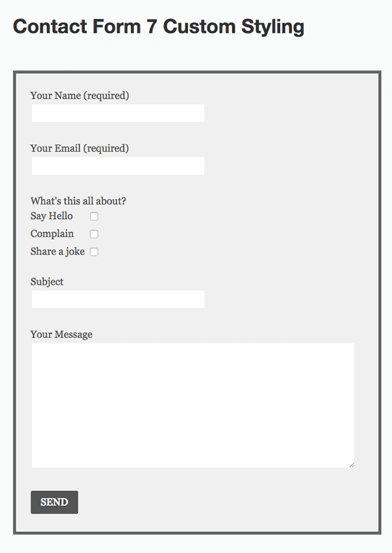Check the Complain option
The width and height of the screenshot is (392, 553).
[x=94, y=233]
